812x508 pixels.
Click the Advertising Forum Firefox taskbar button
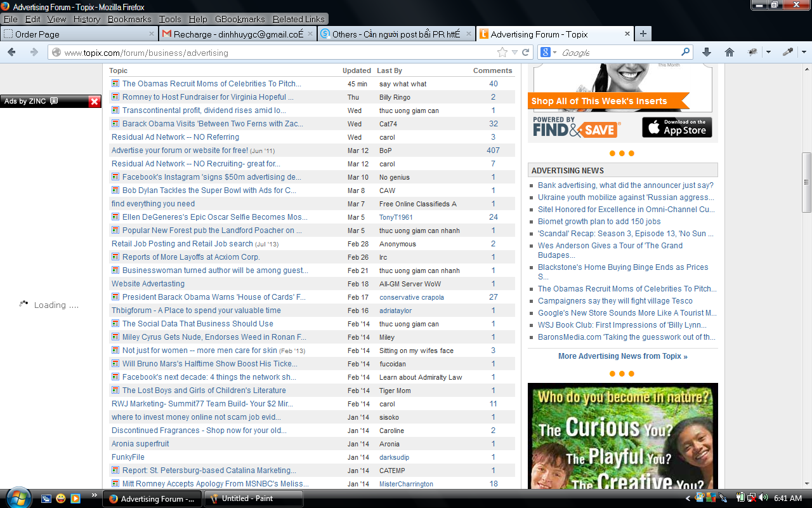[152, 498]
